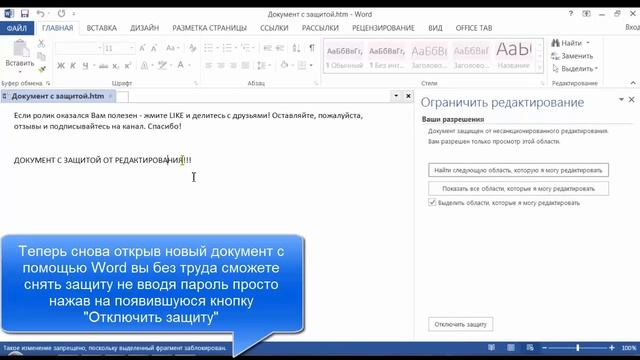Click the superscript x² icon
This screenshot has height=360, width=640.
pos(128,66)
